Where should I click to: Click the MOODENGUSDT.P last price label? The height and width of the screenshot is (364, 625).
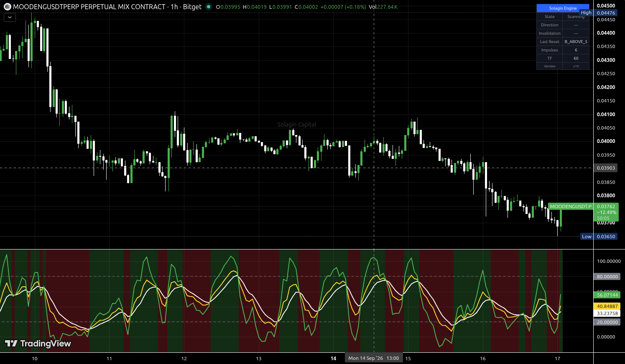tap(570, 206)
